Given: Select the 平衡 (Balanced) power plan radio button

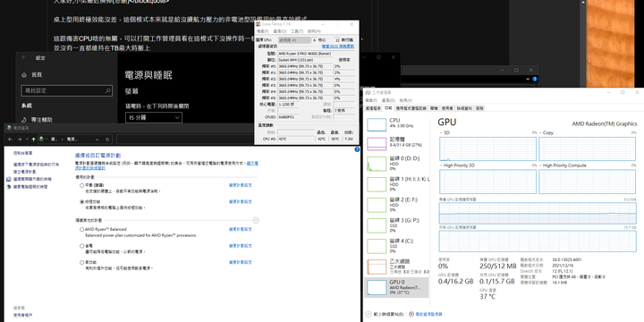Looking at the screenshot, I should point(81,185).
